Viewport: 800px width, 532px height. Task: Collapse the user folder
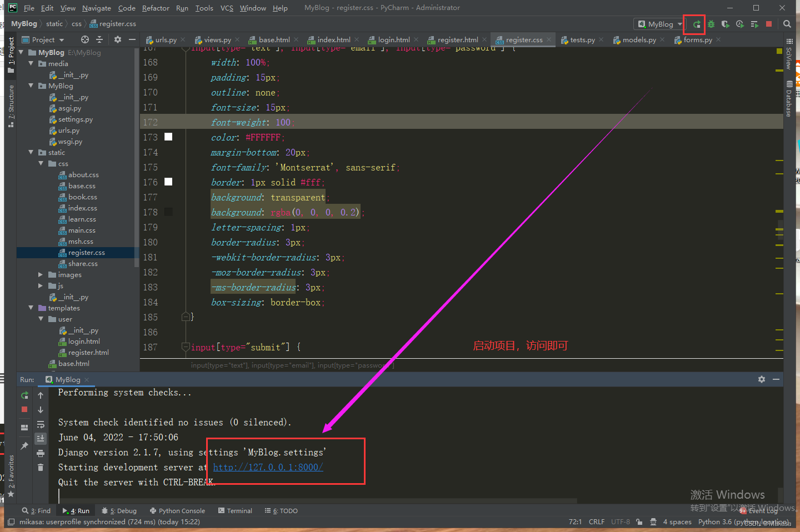click(41, 319)
